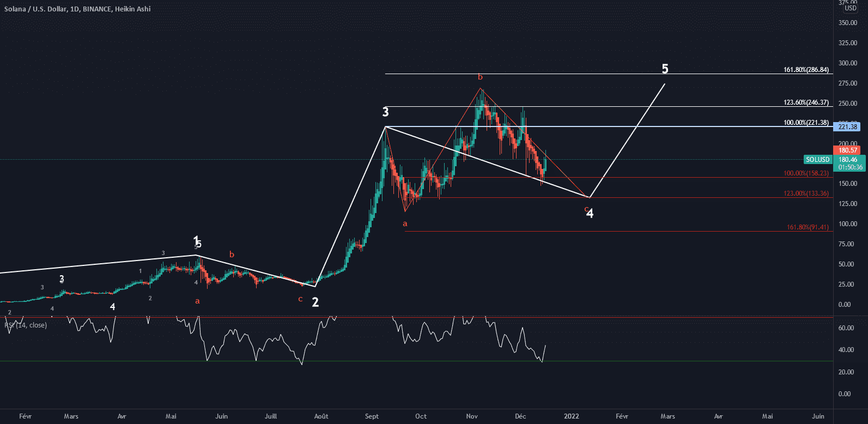Click the red b label near June
868x424 pixels.
tap(232, 254)
